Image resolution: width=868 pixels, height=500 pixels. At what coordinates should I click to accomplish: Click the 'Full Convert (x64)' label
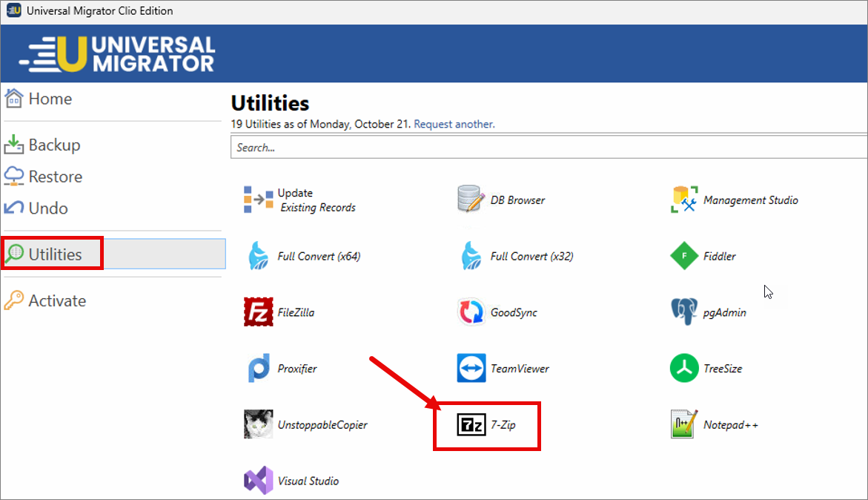click(319, 256)
